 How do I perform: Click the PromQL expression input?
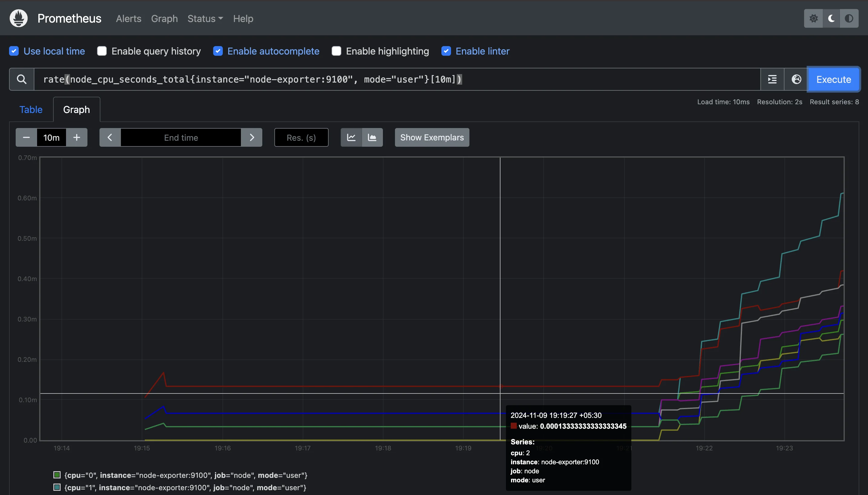pos(397,79)
